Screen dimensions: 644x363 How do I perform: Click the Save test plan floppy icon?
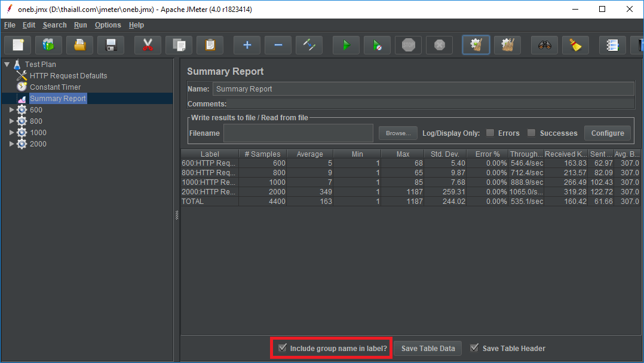[x=111, y=45]
